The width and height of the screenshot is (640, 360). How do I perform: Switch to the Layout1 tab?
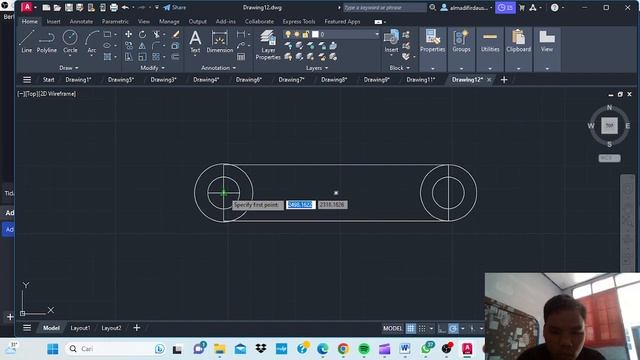coord(80,328)
